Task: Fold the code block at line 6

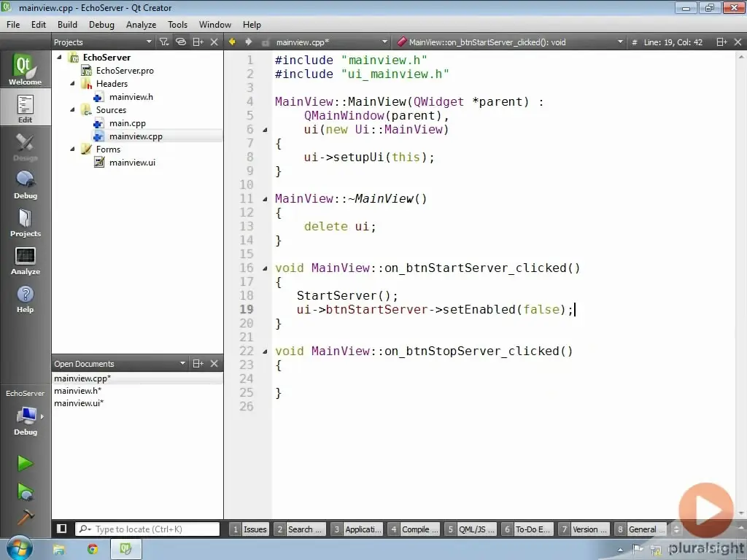Action: [x=266, y=130]
